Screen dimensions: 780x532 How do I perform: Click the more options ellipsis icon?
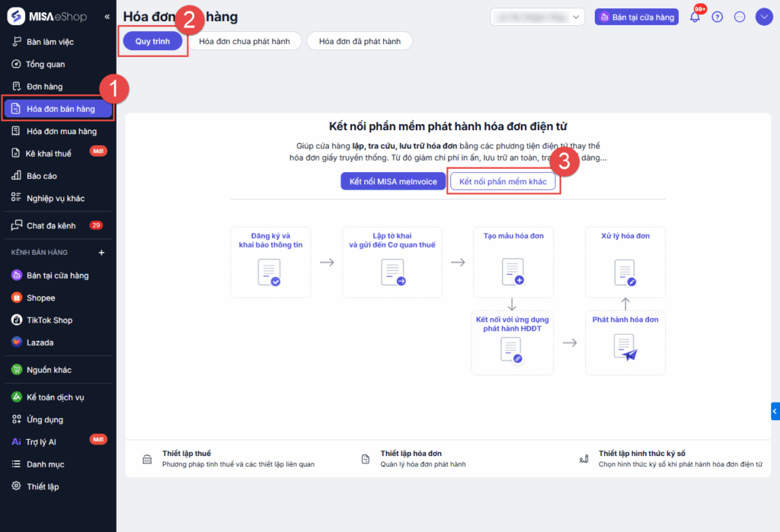pyautogui.click(x=739, y=17)
